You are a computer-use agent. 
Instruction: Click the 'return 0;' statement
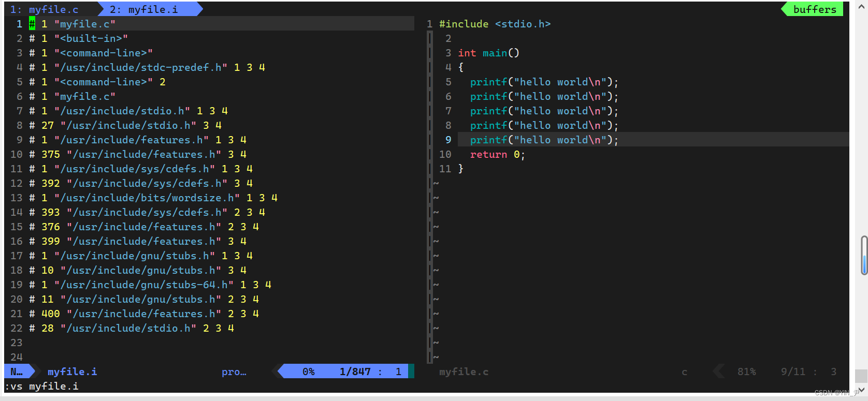(x=498, y=154)
